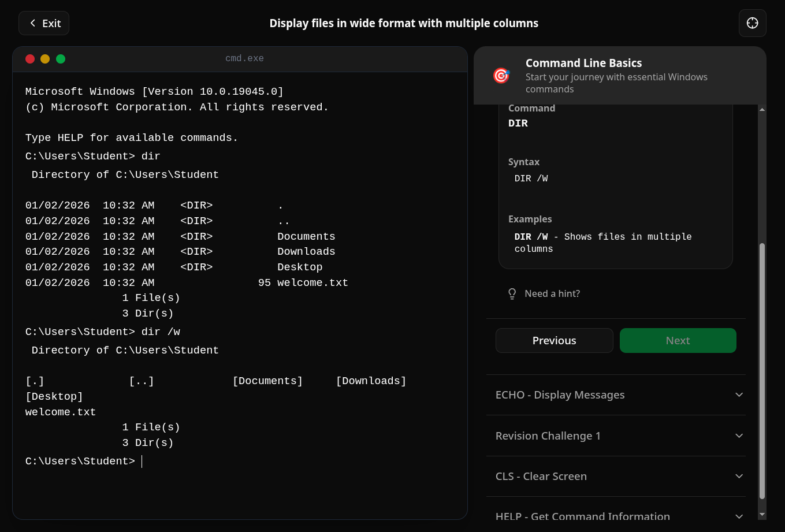Expand ECHO - Display Messages section

(x=616, y=395)
